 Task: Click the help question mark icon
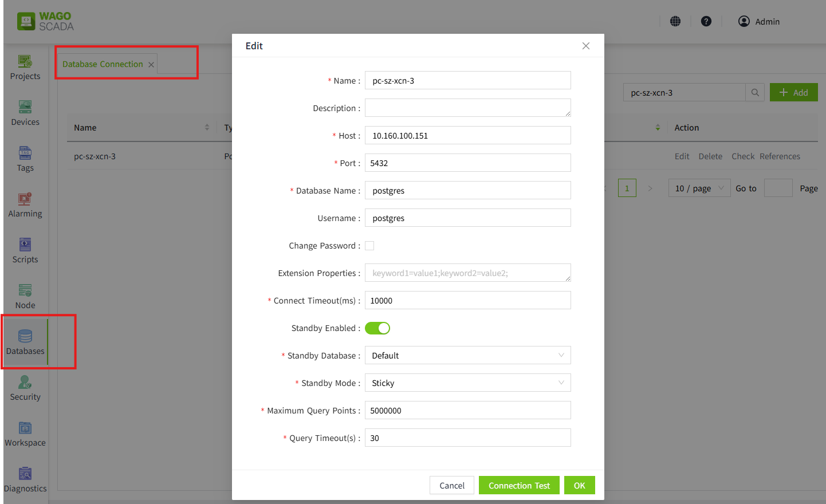[x=706, y=21]
